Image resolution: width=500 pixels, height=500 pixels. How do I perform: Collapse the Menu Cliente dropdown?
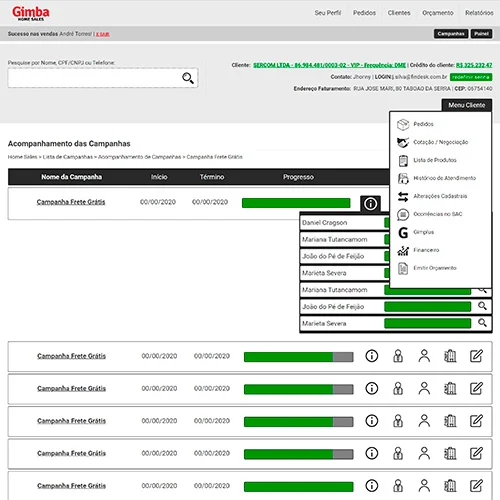click(x=467, y=105)
